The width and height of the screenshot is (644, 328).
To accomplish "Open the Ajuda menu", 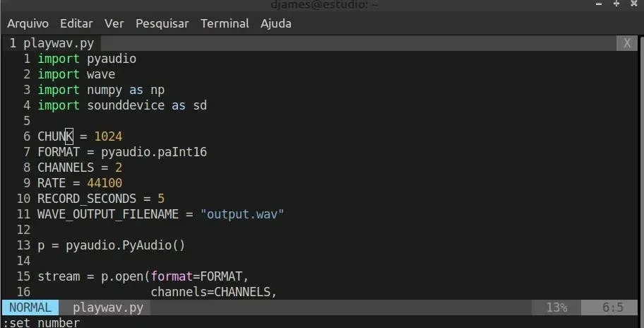I will point(276,23).
